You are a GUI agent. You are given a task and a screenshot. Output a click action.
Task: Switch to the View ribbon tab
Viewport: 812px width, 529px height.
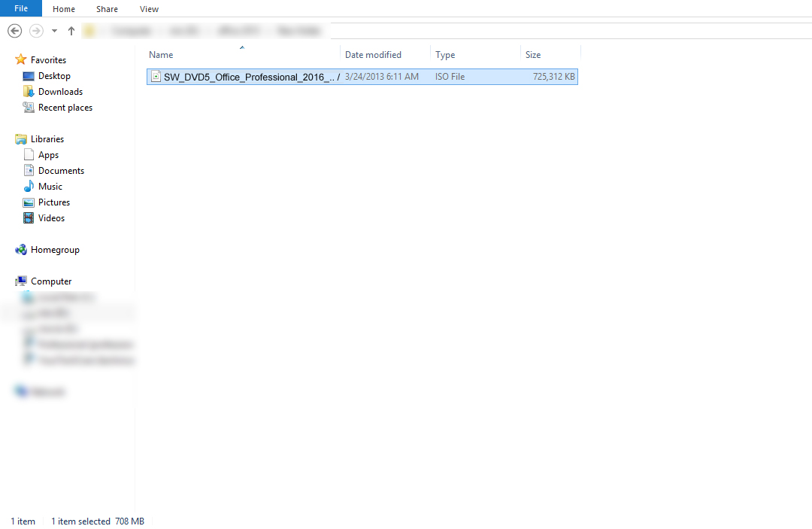click(x=149, y=9)
